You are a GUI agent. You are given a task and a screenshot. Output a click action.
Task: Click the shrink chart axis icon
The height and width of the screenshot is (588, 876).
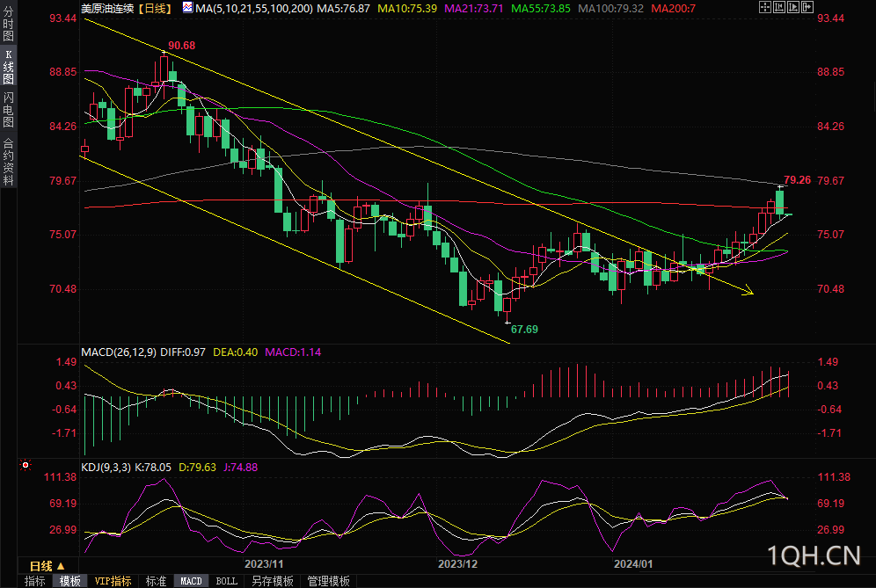[779, 7]
